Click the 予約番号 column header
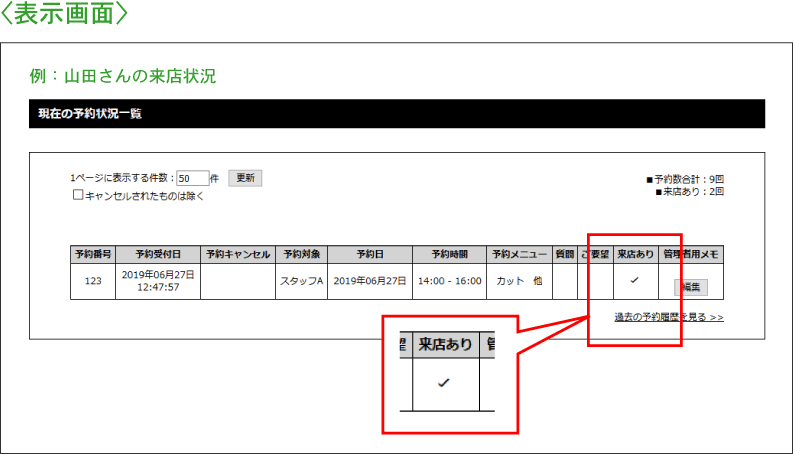 [93, 254]
